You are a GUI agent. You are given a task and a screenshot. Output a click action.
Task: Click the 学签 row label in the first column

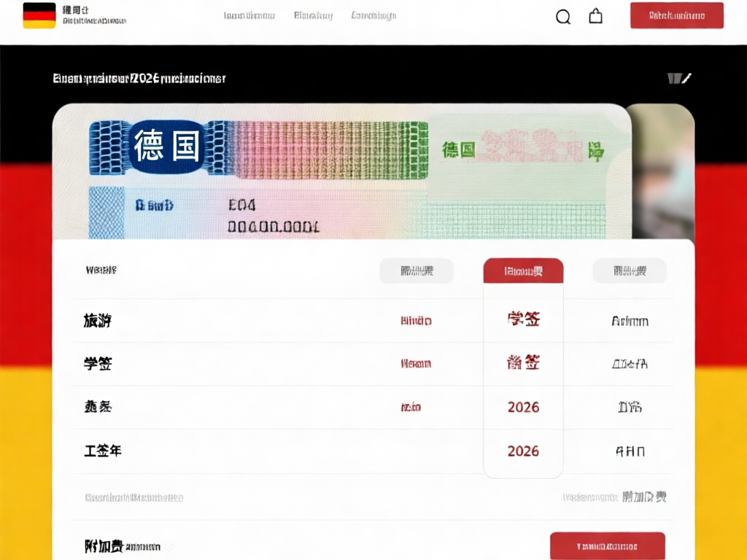point(98,364)
